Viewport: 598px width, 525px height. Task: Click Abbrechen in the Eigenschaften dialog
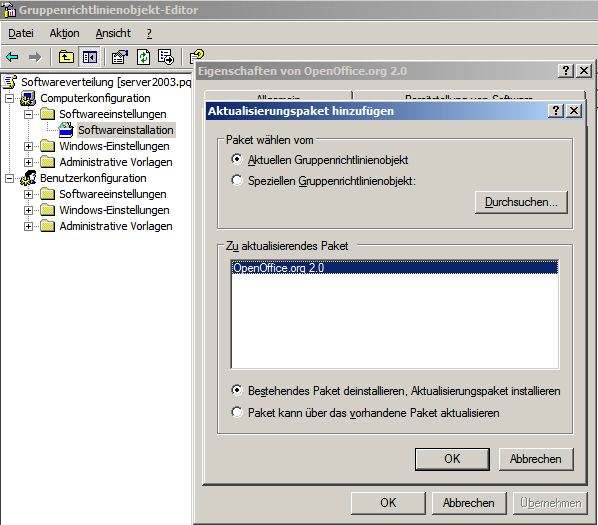tap(469, 503)
